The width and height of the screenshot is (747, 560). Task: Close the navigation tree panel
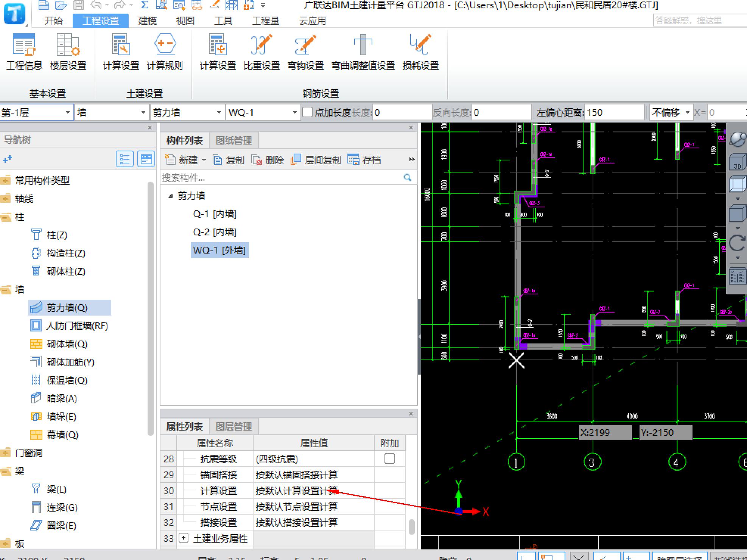149,128
